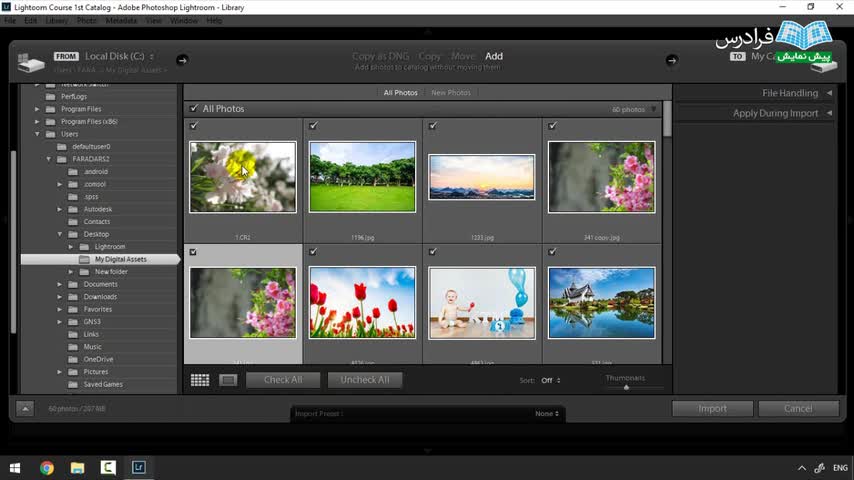854x480 pixels.
Task: Collapse the Desktop folder
Action: coord(60,234)
